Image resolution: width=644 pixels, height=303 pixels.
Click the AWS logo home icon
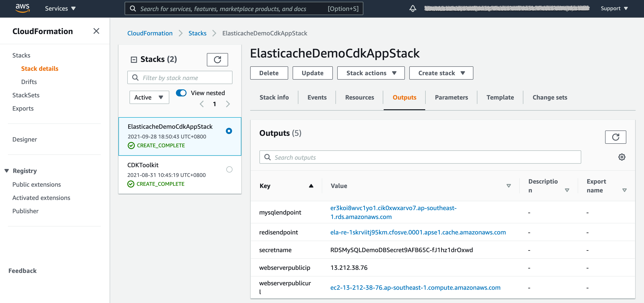pyautogui.click(x=23, y=8)
